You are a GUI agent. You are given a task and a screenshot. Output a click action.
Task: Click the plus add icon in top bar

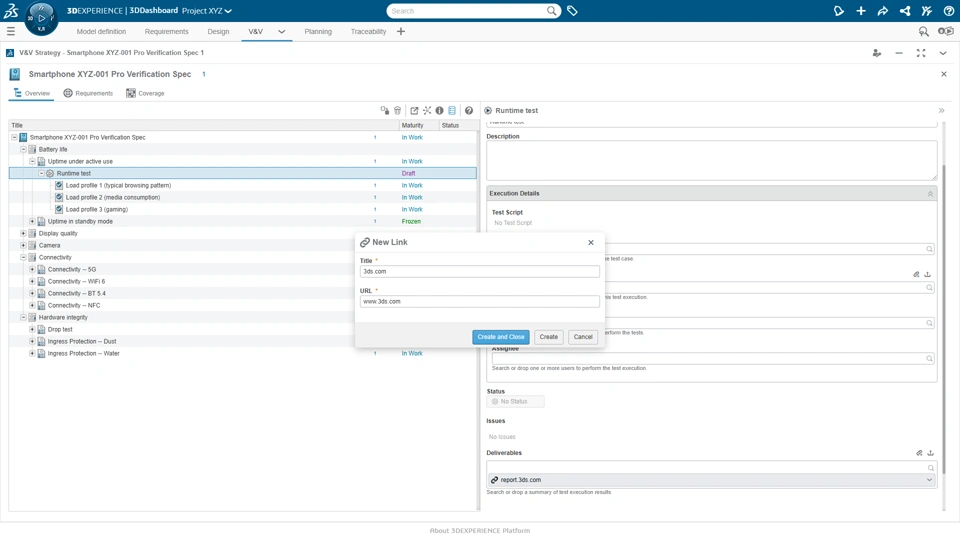click(x=861, y=10)
